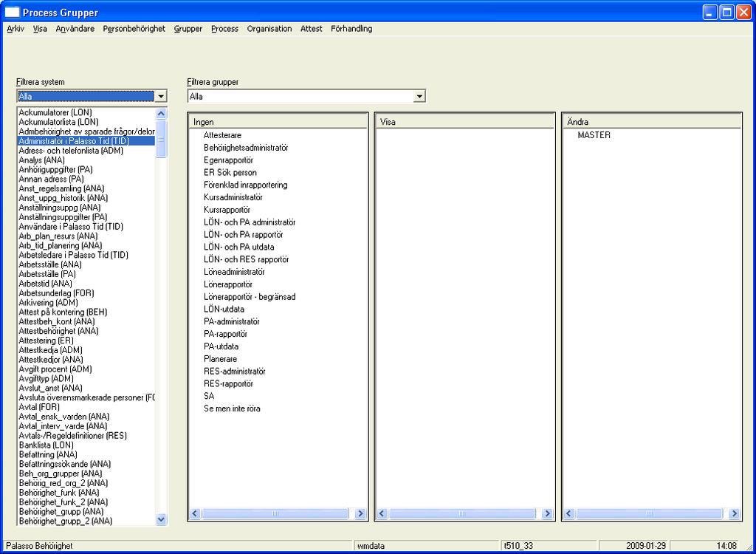The width and height of the screenshot is (756, 554).
Task: Select ER Sök person group
Action: [x=230, y=173]
